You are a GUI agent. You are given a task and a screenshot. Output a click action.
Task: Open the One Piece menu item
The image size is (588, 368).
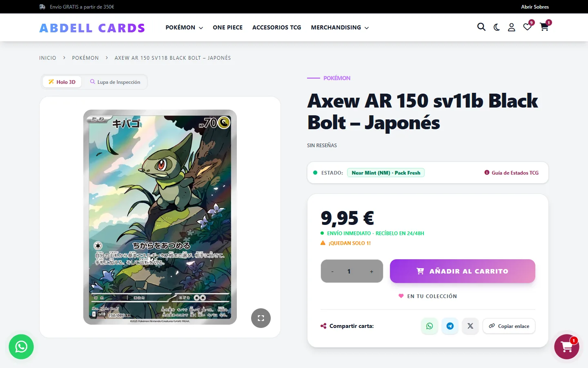(227, 27)
